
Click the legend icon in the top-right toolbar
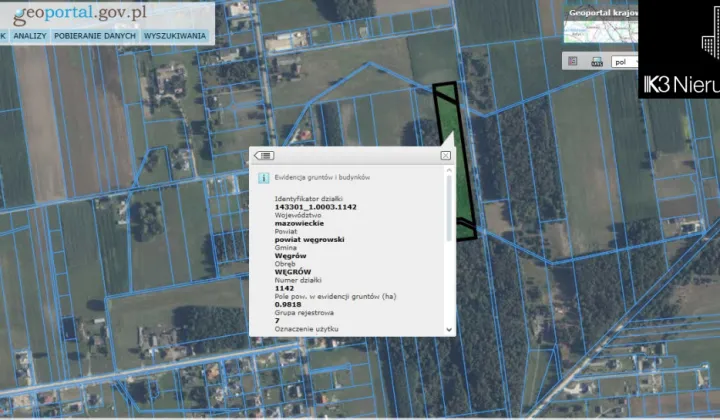tap(573, 61)
